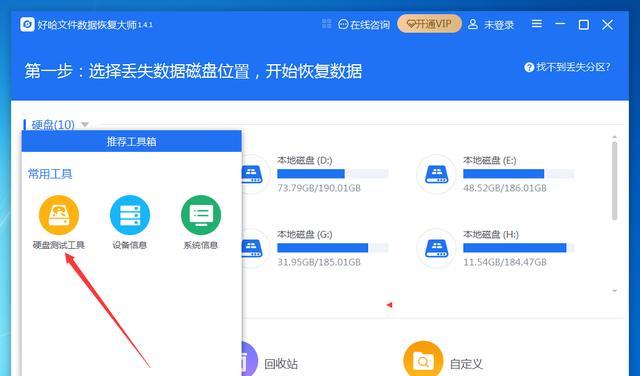640x376 pixels.
Task: Click the scrollbar down arrow of disk list
Action: 614,291
